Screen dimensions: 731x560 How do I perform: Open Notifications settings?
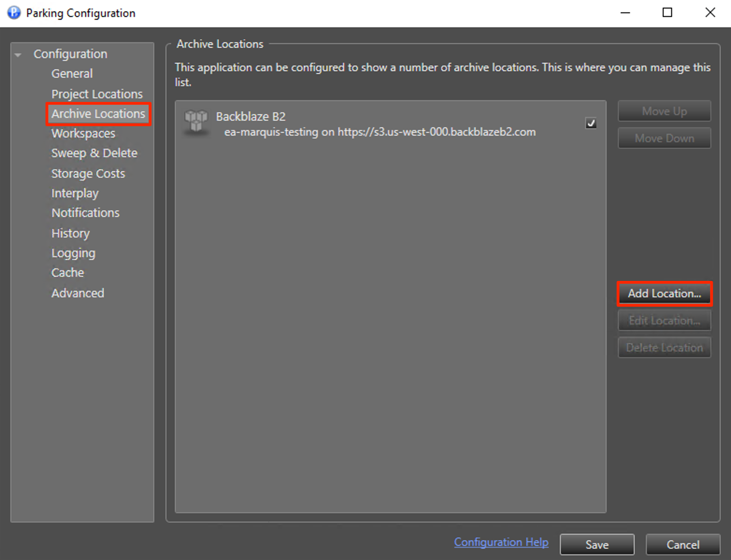tap(86, 213)
